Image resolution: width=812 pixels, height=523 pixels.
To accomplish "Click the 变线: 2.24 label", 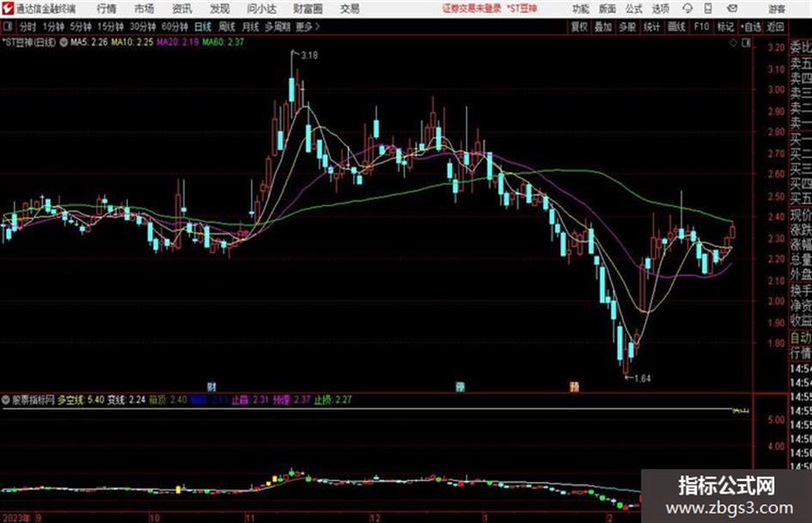I will 126,400.
